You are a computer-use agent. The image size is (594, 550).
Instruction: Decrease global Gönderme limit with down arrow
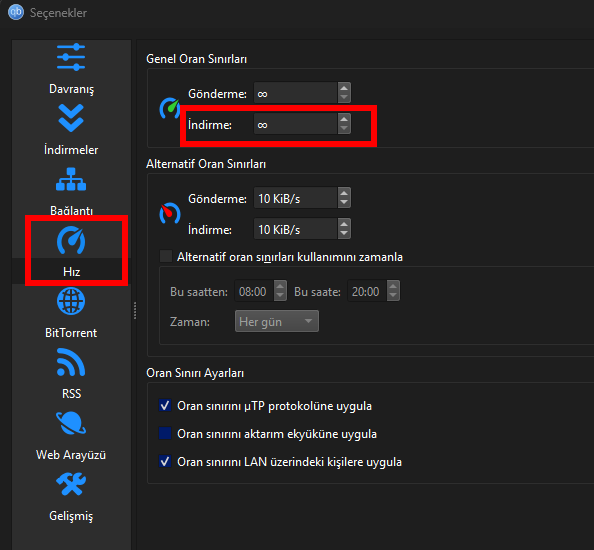pyautogui.click(x=344, y=97)
